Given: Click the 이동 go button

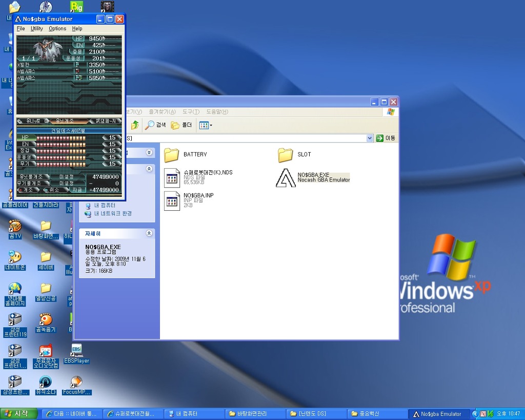Looking at the screenshot, I should (x=386, y=138).
